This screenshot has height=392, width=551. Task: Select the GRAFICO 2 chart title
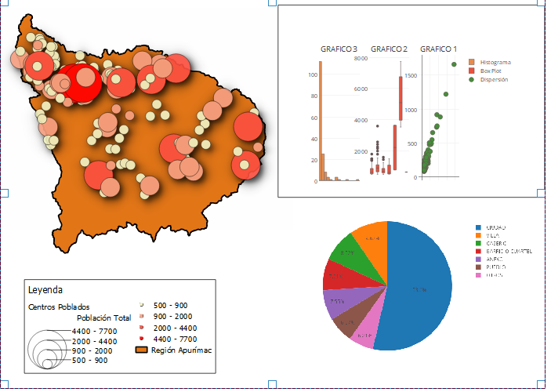389,49
